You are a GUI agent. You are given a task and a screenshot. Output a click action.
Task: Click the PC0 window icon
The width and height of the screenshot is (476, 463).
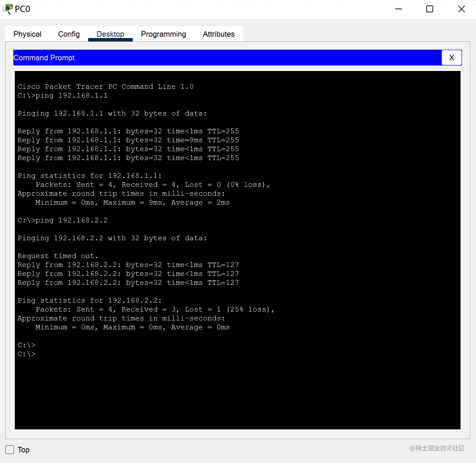8,9
